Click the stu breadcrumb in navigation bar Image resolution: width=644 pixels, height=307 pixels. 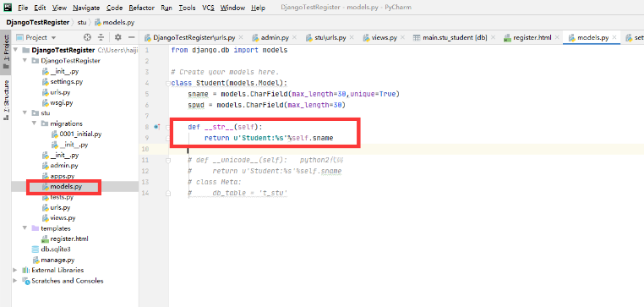pyautogui.click(x=82, y=23)
